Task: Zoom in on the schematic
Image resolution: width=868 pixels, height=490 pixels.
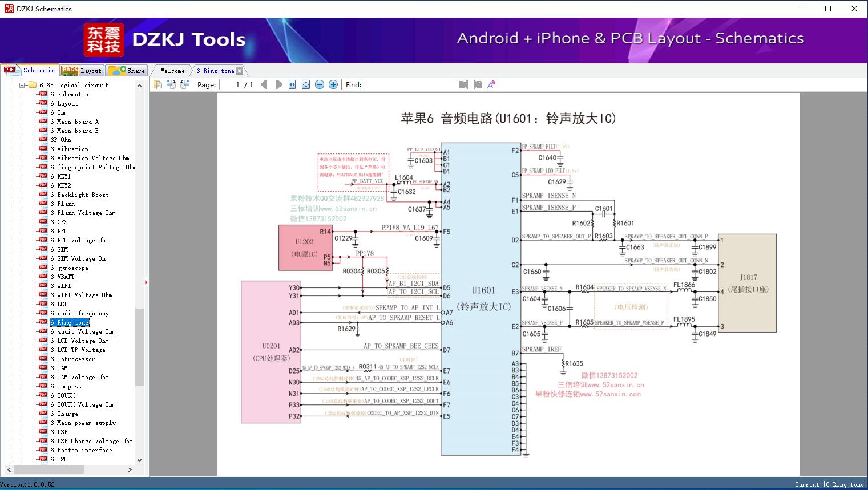Action: click(x=333, y=84)
